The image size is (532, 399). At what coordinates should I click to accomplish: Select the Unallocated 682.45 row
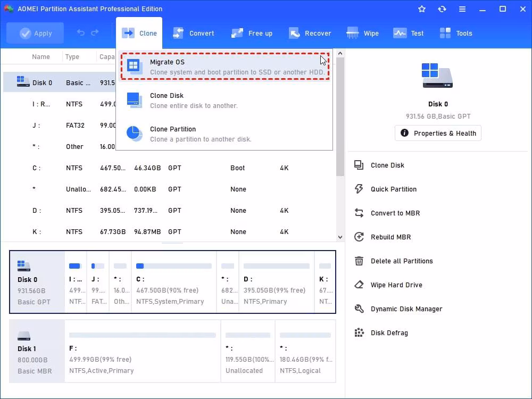[169, 189]
